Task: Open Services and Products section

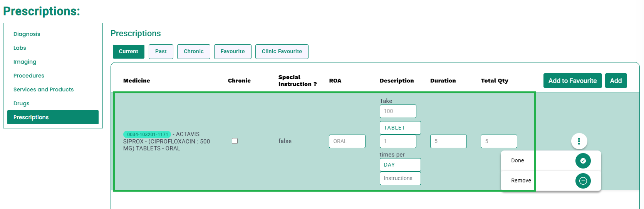Action: [x=44, y=89]
